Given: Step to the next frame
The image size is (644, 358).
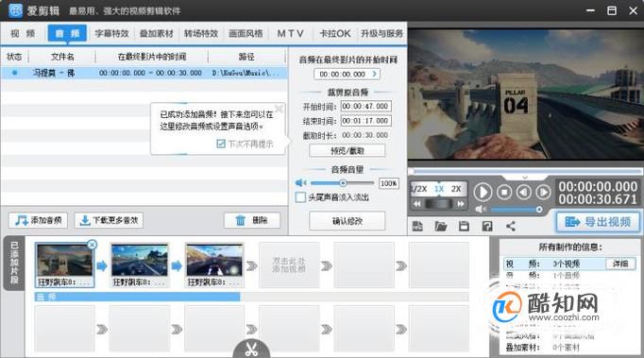Looking at the screenshot, I should (543, 192).
